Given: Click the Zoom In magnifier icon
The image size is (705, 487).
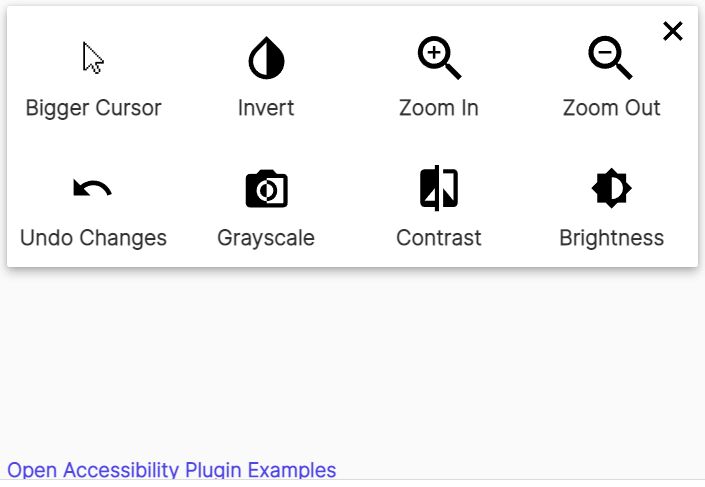Looking at the screenshot, I should pyautogui.click(x=439, y=58).
